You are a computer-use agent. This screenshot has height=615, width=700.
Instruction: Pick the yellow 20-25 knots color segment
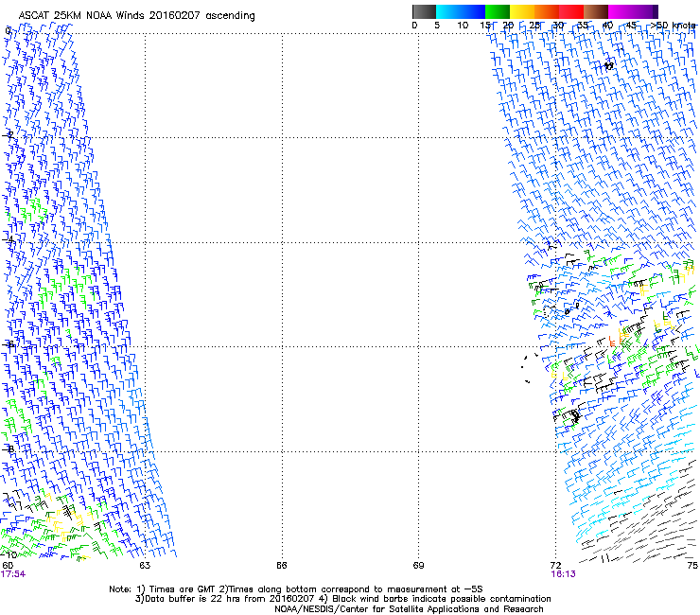pyautogui.click(x=522, y=11)
